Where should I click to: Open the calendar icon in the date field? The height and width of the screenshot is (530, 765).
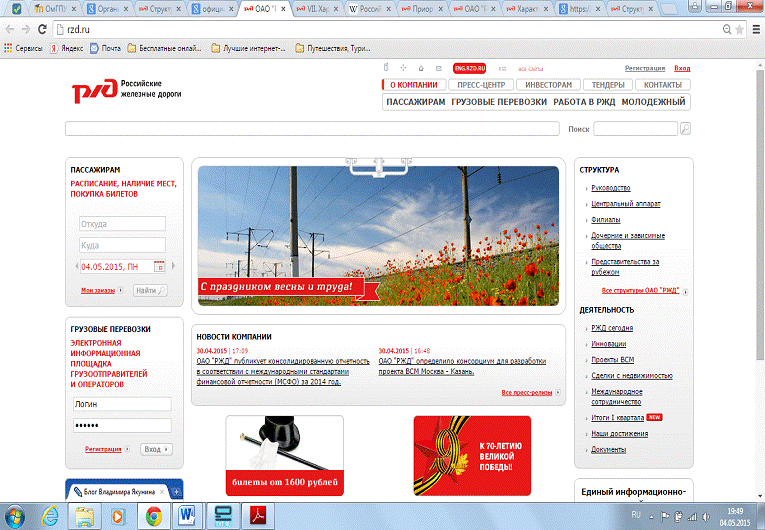point(159,267)
